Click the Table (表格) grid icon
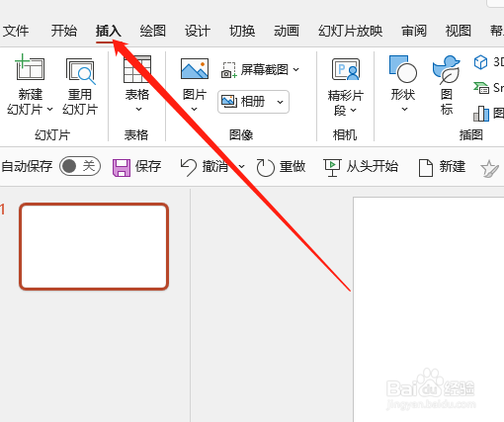The image size is (504, 422). coord(137,69)
